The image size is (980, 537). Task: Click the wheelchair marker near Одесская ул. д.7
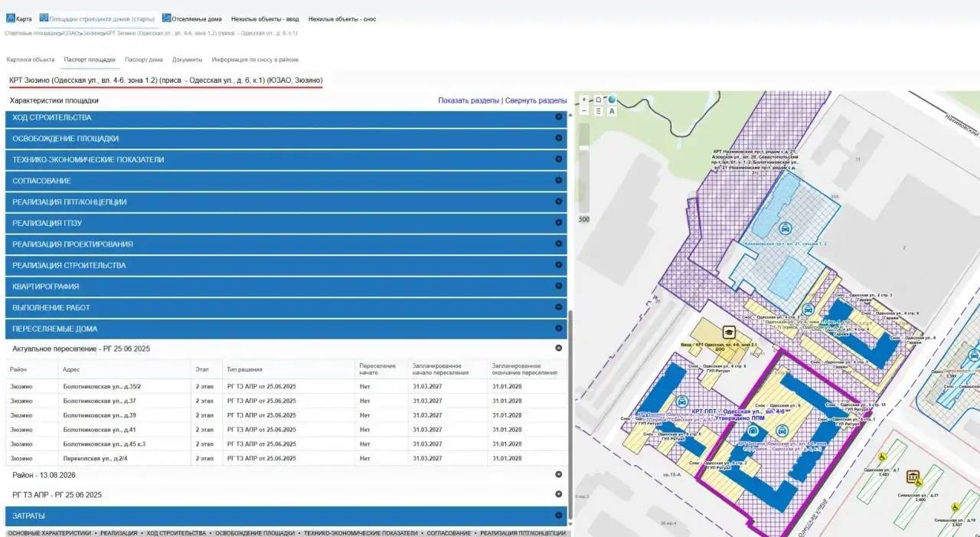pos(881,458)
